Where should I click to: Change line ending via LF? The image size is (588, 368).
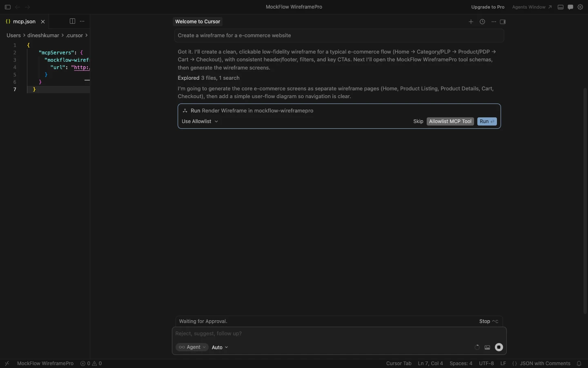pyautogui.click(x=503, y=364)
